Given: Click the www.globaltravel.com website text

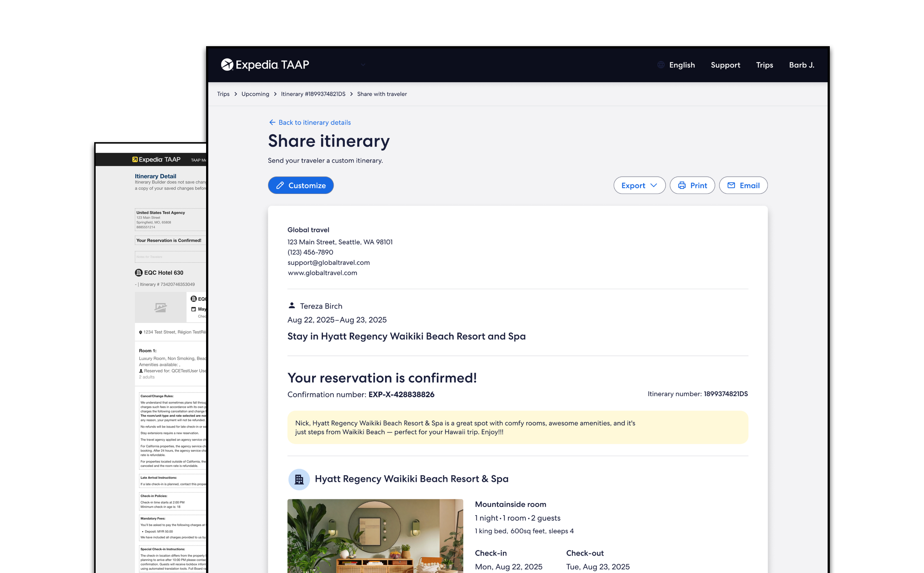Looking at the screenshot, I should coord(322,273).
